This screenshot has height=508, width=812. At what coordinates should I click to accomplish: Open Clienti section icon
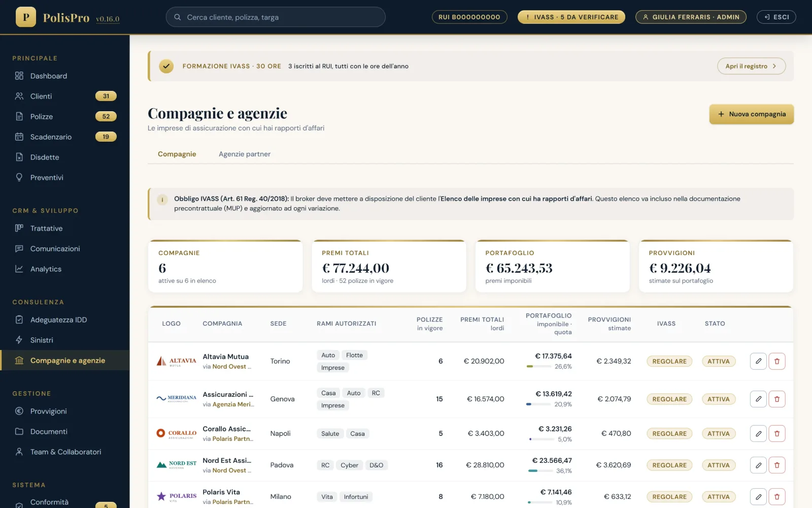(19, 96)
